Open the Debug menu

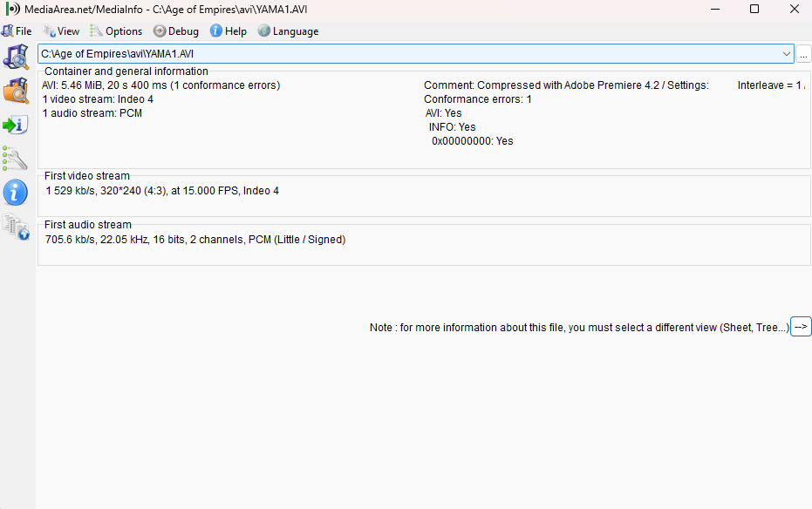(x=176, y=31)
